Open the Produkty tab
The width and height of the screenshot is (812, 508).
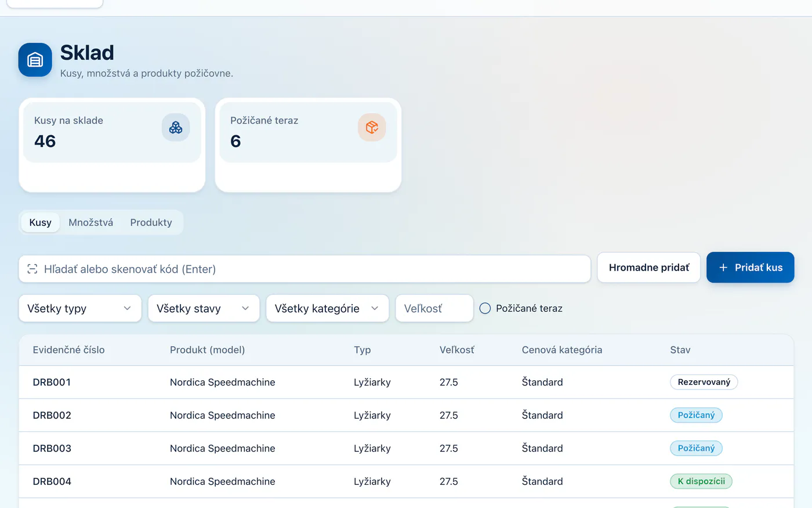(151, 222)
